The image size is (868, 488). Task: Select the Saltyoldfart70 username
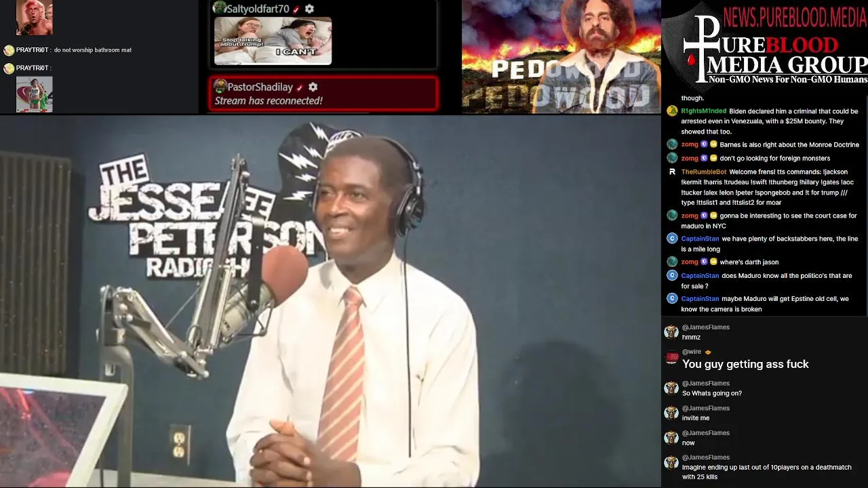pos(258,9)
